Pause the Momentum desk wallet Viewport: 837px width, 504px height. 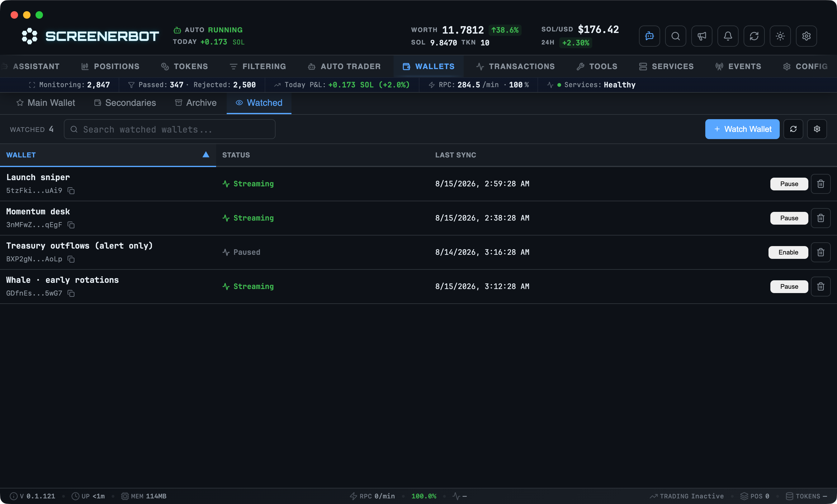(789, 218)
